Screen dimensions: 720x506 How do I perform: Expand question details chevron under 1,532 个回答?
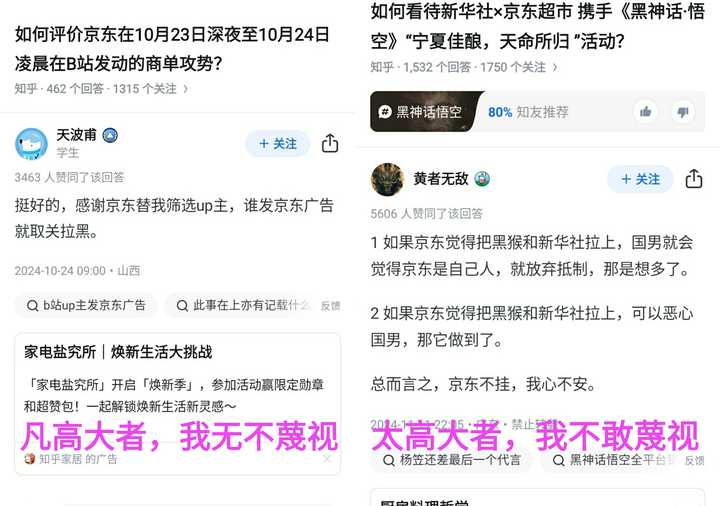[x=555, y=67]
